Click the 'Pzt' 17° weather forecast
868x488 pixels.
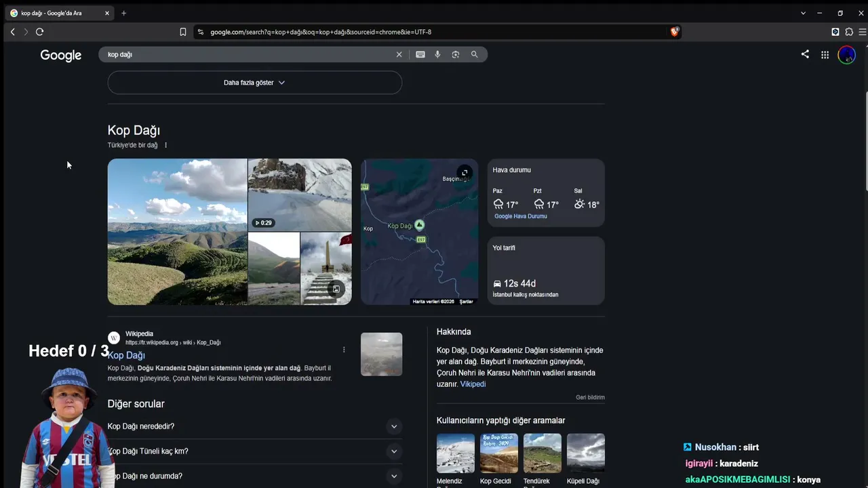pos(546,199)
